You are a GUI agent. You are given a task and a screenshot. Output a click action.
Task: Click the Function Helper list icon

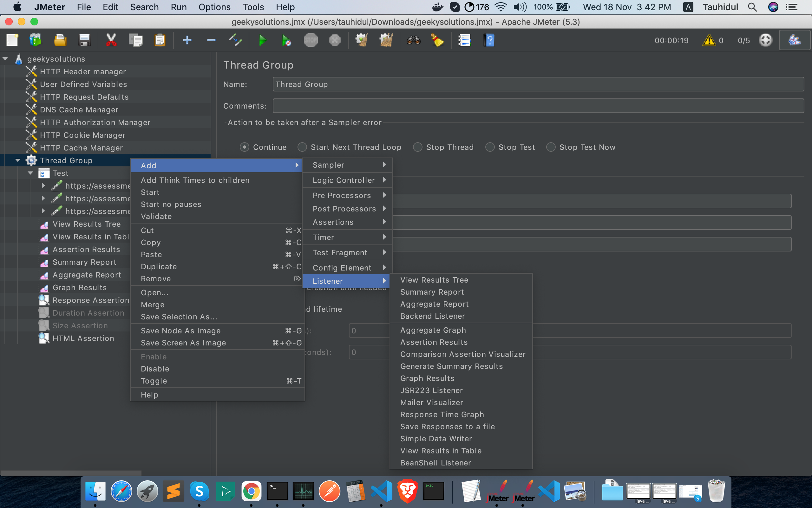(x=465, y=40)
